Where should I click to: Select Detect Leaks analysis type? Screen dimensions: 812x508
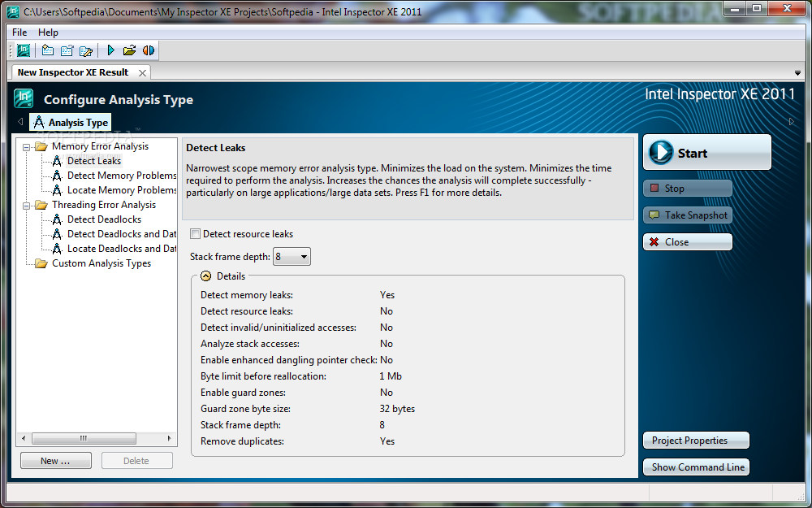pos(93,161)
